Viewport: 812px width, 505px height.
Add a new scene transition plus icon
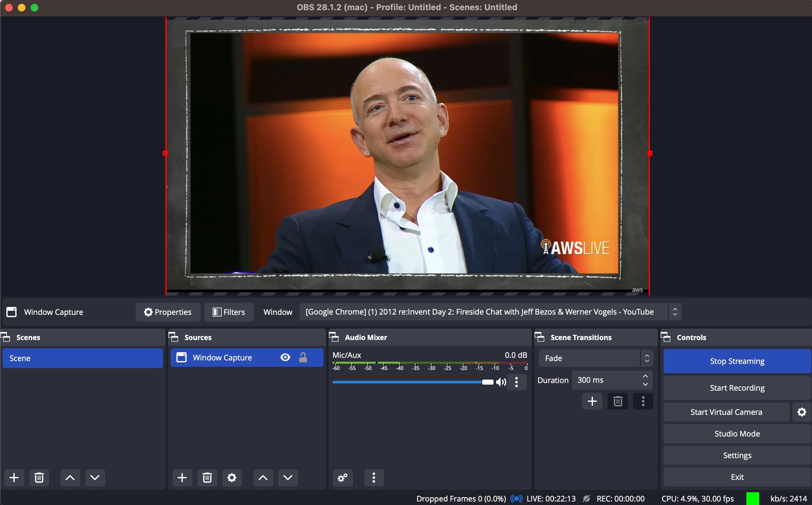(x=592, y=401)
